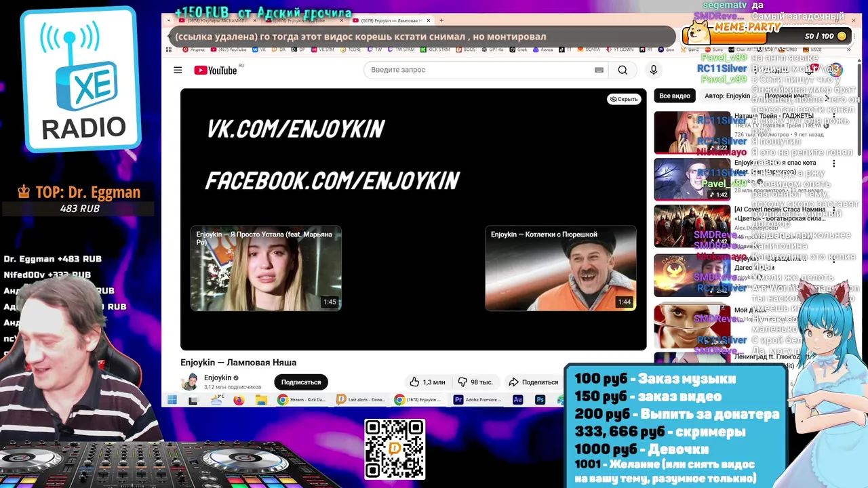Open the ПОЧТА bookmark
The image size is (868, 488).
tap(589, 49)
